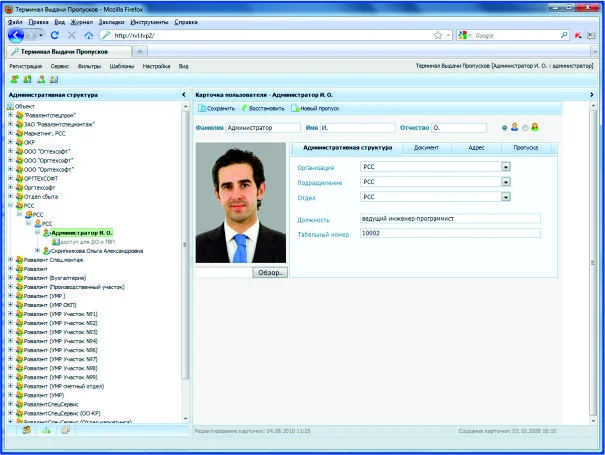The width and height of the screenshot is (605, 455).
Task: Click the Должность input field
Action: point(450,218)
